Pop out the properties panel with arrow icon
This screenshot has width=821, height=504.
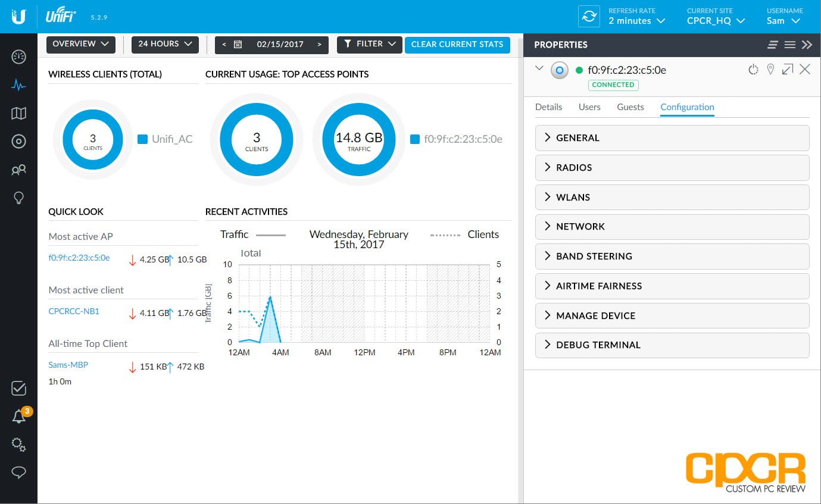click(788, 70)
